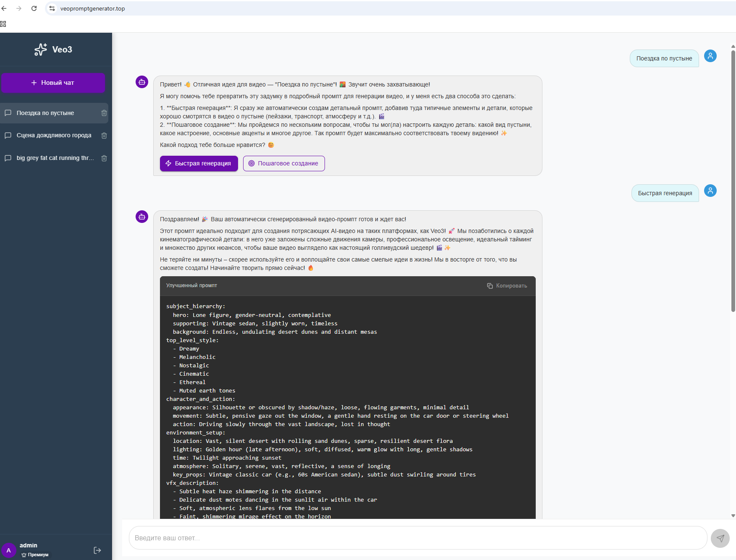
Task: Click the bot avatar beside the Поздравляем message
Action: click(142, 217)
